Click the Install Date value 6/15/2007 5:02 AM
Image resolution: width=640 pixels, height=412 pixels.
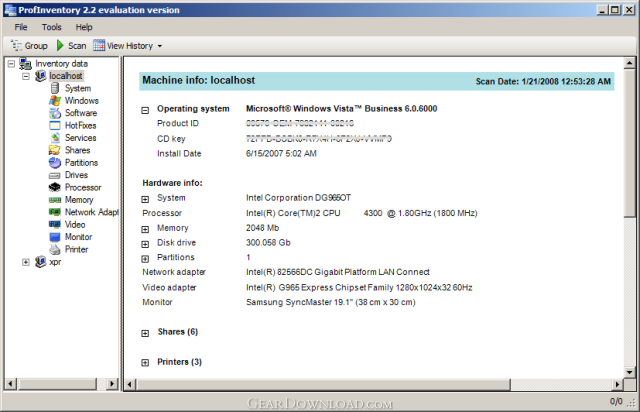pos(281,154)
